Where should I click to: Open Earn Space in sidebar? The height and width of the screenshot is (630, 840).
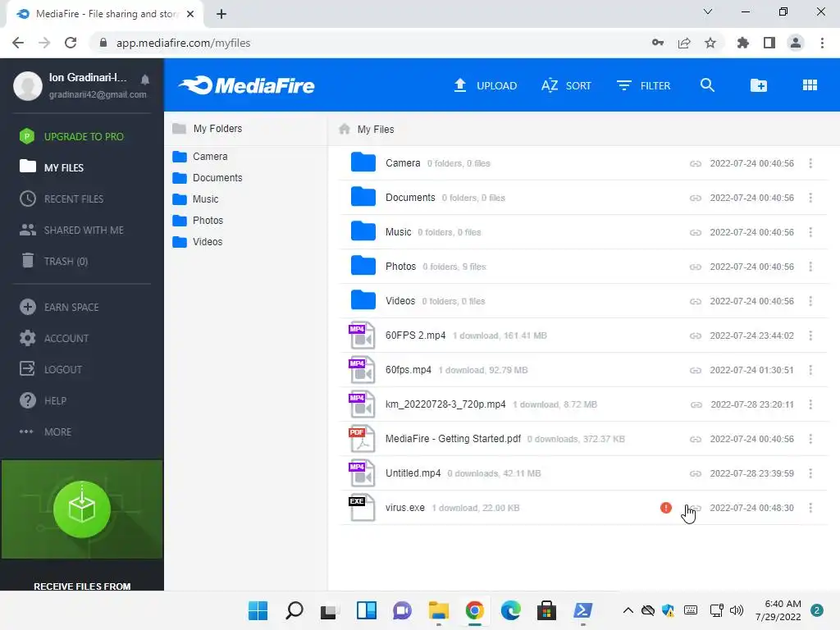point(59,307)
